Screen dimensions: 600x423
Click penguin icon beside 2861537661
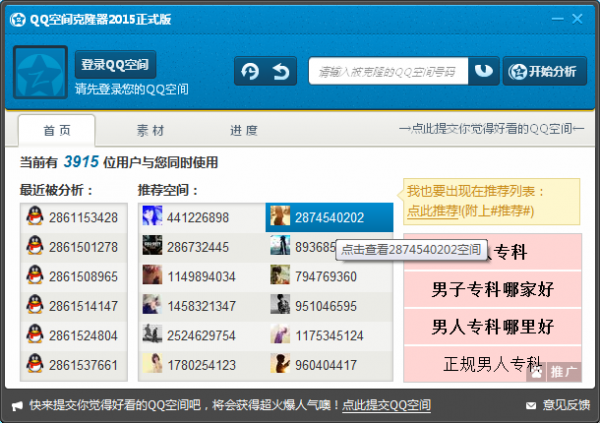coord(35,364)
